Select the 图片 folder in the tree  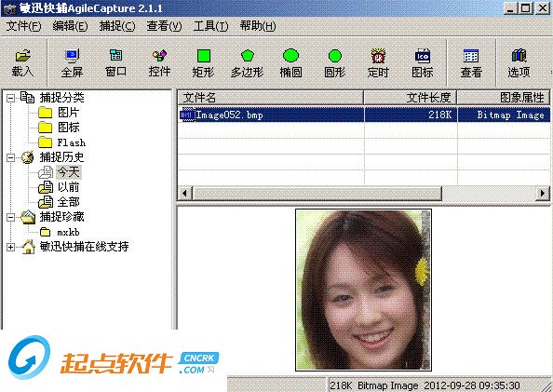(x=68, y=113)
